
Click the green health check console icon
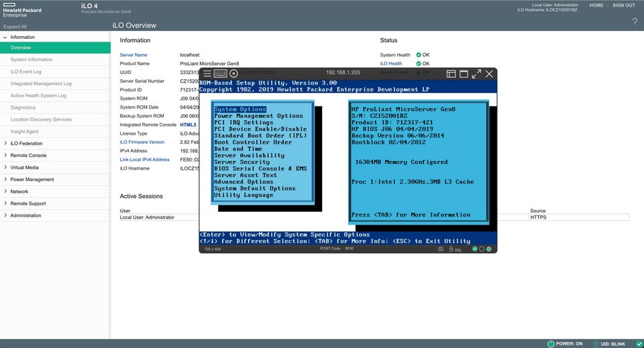475,249
